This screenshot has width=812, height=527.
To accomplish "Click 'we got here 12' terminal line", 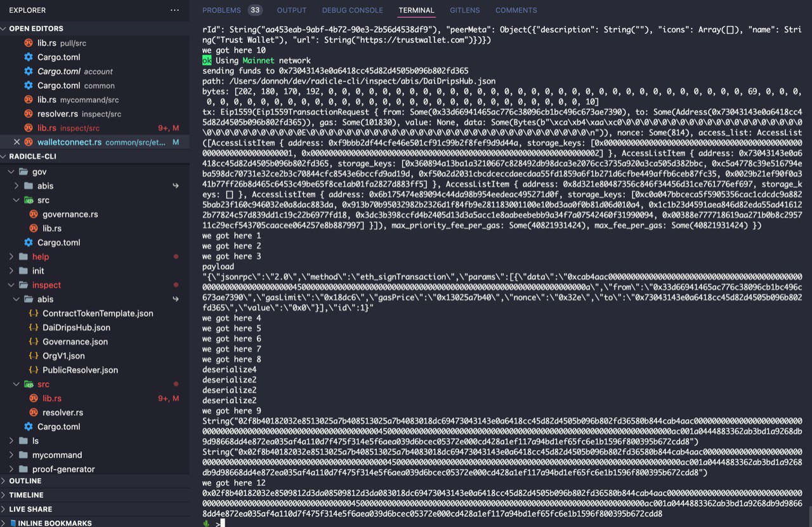I will (234, 483).
